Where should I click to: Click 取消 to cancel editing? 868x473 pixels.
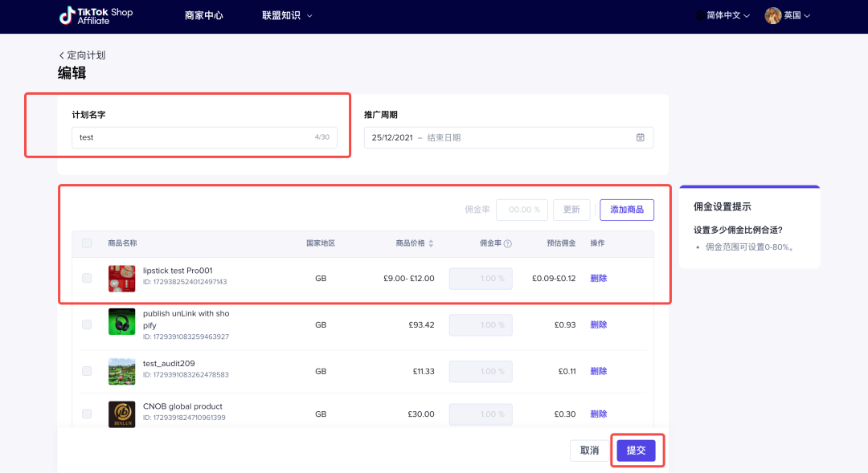[x=589, y=451]
